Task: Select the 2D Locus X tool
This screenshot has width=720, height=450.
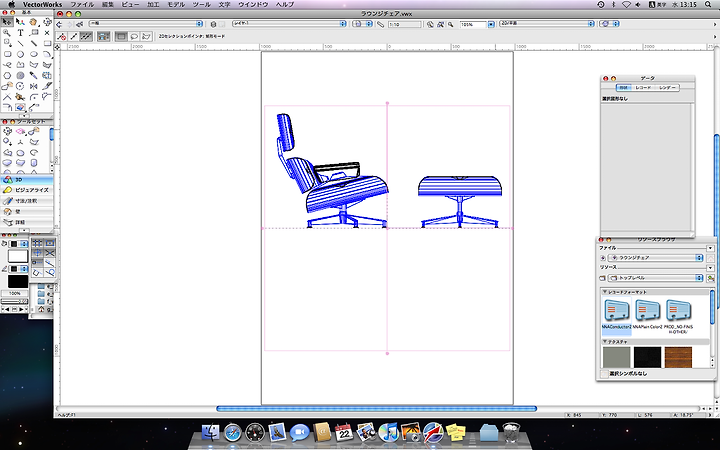Action: (x=47, y=33)
